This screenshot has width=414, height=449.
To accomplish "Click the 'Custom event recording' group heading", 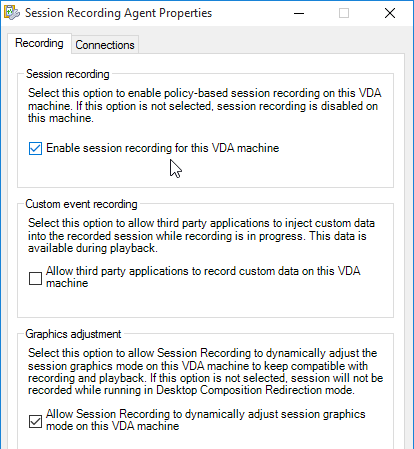I will 81,204.
